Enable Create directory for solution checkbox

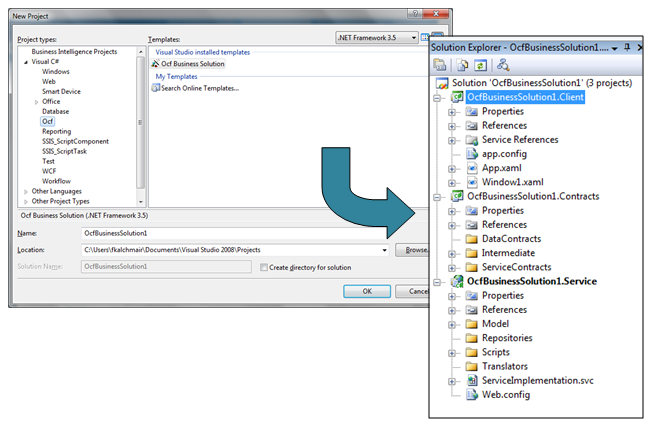click(x=264, y=267)
